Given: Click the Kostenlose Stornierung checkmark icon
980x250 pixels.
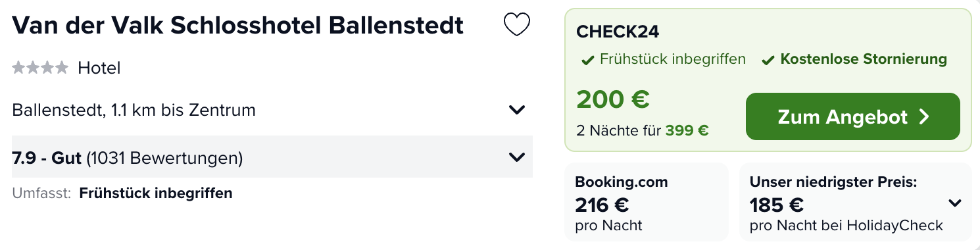Looking at the screenshot, I should pyautogui.click(x=768, y=61).
